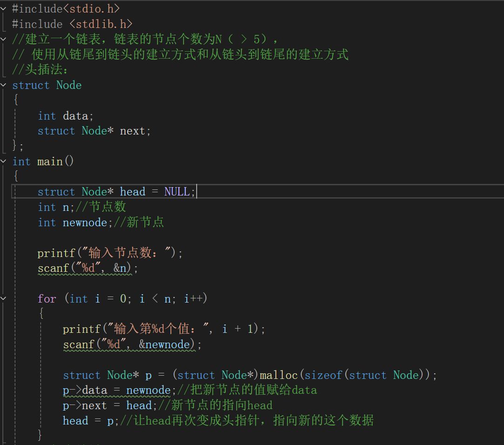This screenshot has width=504, height=445.
Task: Click the comment //新节点
Action: pyautogui.click(x=138, y=222)
